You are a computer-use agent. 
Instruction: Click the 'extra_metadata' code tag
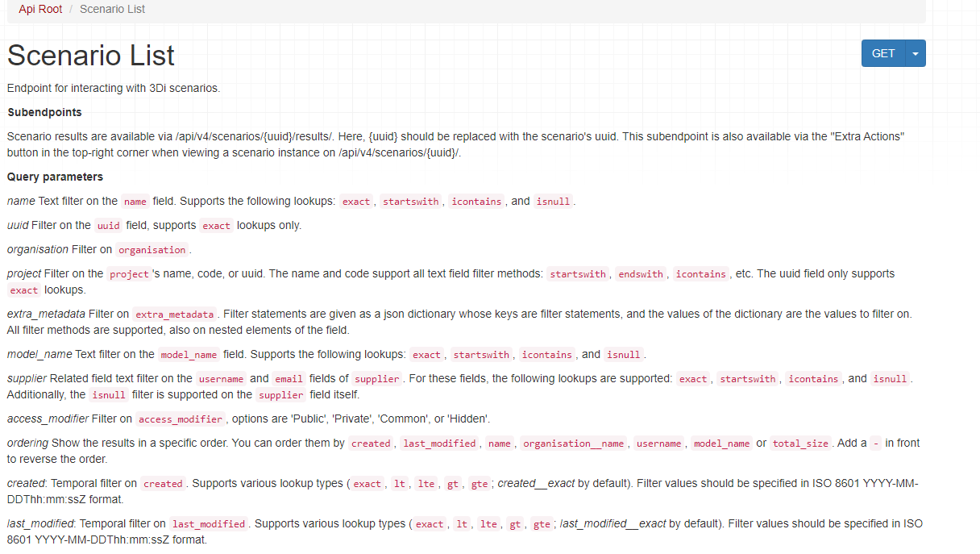click(x=175, y=314)
